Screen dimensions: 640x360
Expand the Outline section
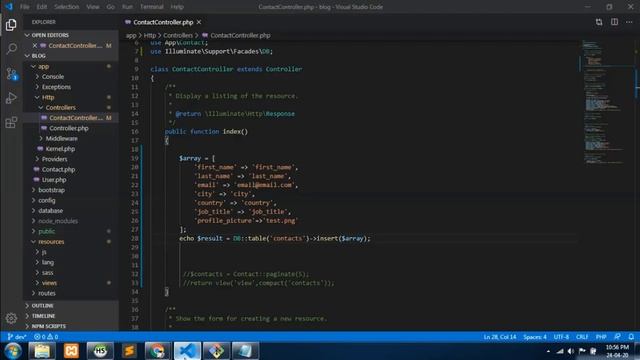coord(70,305)
